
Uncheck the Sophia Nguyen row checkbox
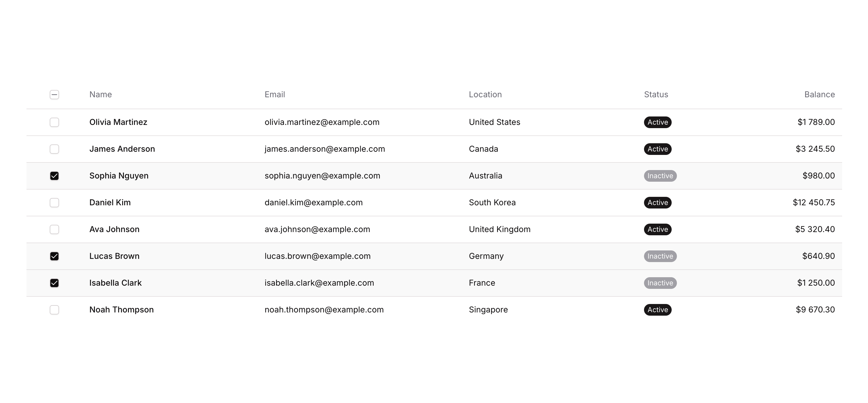click(54, 176)
